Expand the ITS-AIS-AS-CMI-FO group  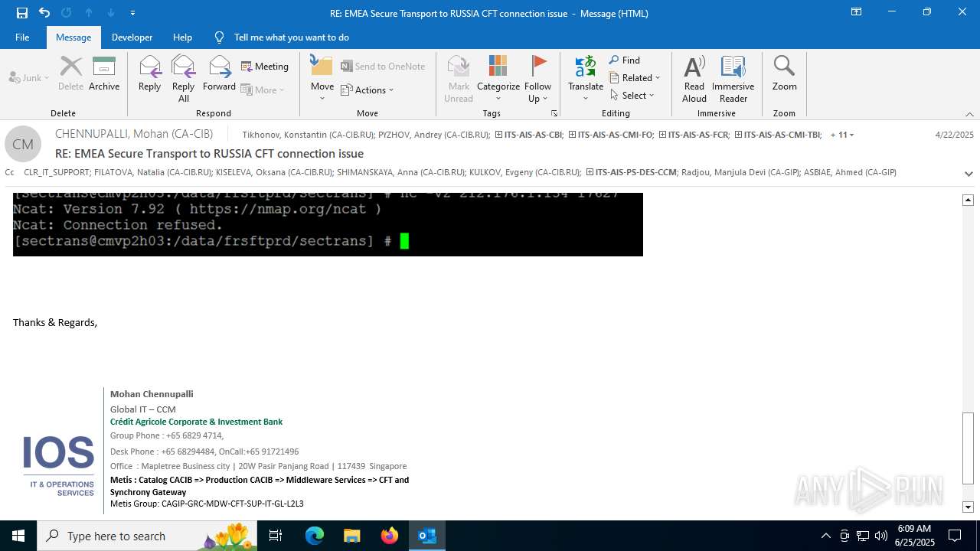coord(573,135)
